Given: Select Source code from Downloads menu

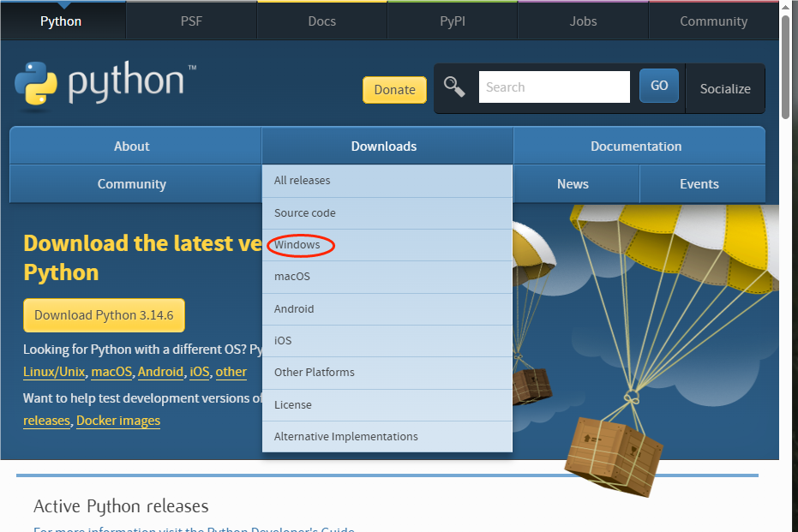Looking at the screenshot, I should coord(387,213).
